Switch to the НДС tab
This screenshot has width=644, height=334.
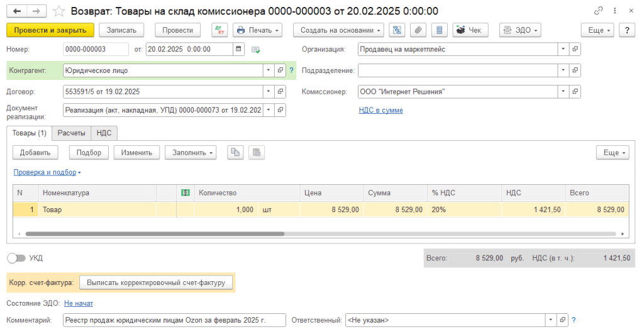click(x=104, y=133)
